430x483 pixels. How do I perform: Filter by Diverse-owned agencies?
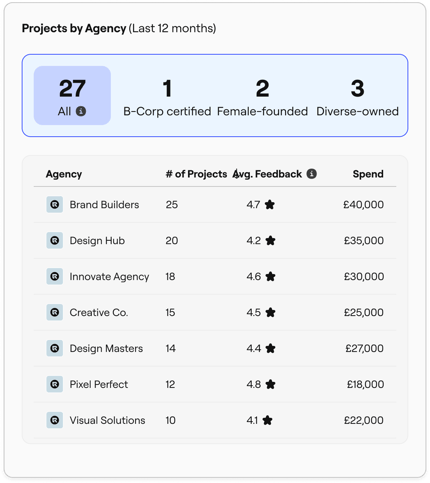point(357,97)
